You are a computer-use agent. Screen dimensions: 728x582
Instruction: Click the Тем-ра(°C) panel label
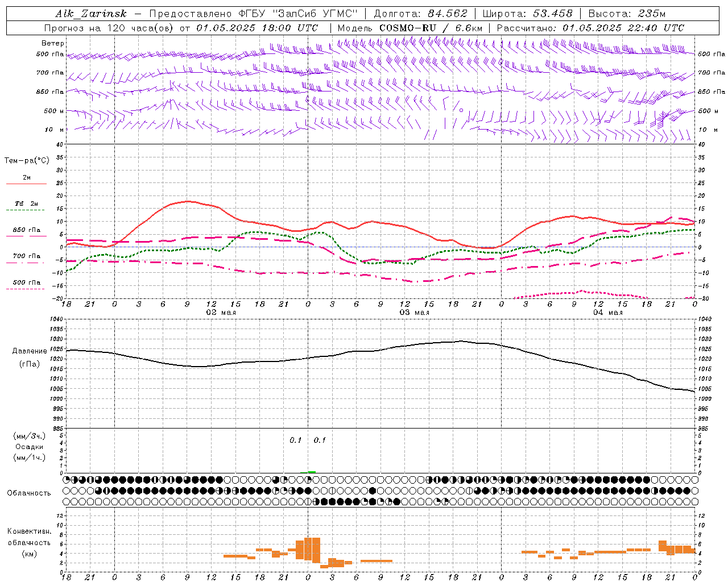coord(27,161)
